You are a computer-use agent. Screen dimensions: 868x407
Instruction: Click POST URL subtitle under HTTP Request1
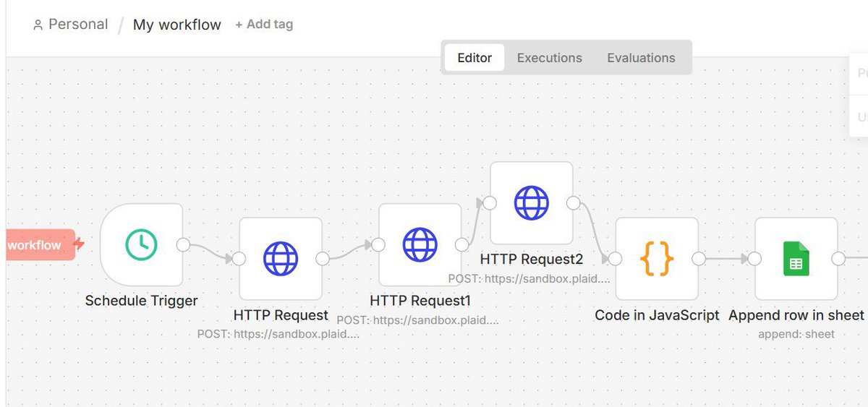(417, 320)
